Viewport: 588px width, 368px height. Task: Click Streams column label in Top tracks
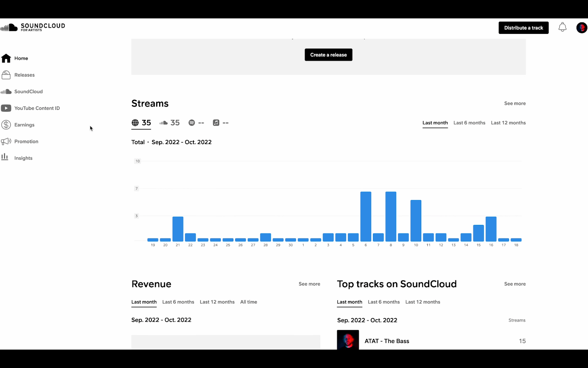517,321
